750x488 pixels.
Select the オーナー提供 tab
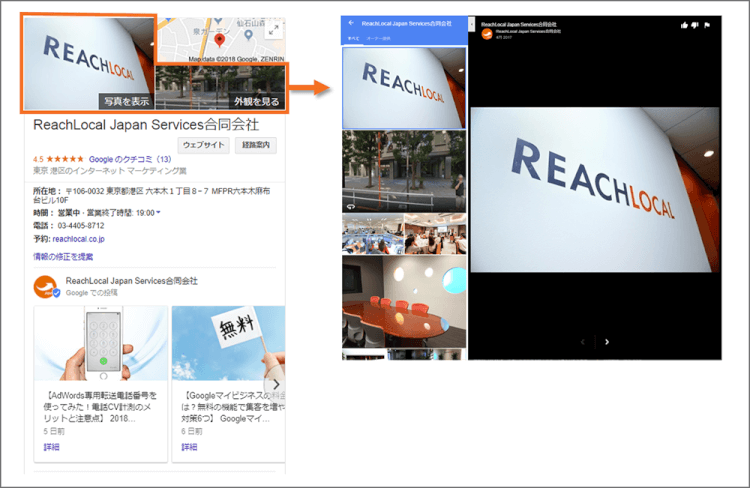point(378,38)
